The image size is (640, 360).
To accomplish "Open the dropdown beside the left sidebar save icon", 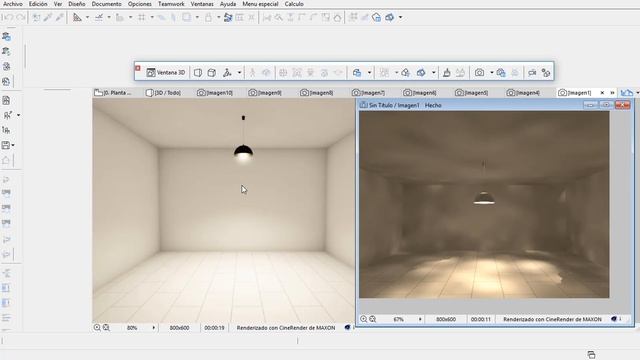I will [x=13, y=145].
